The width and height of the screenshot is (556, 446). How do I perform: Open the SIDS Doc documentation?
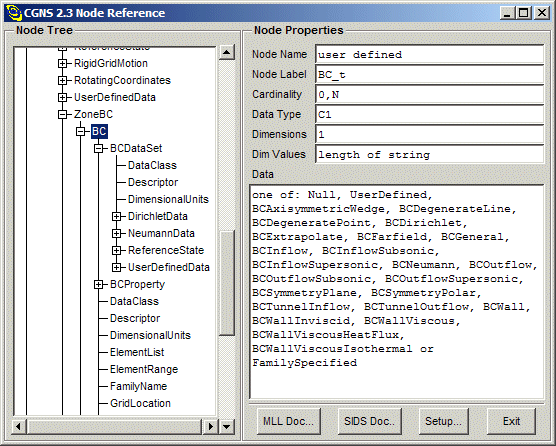pyautogui.click(x=369, y=421)
